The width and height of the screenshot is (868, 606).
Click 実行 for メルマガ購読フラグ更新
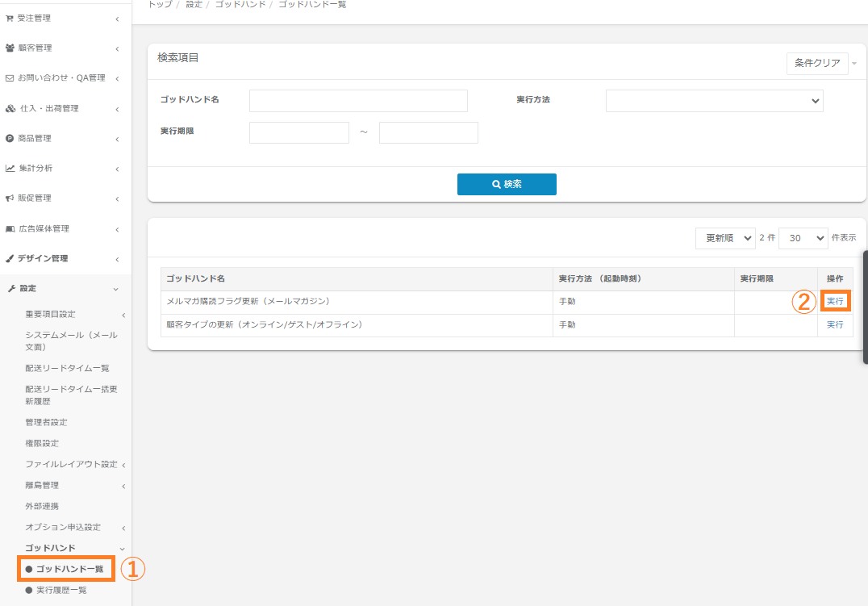[x=835, y=301]
